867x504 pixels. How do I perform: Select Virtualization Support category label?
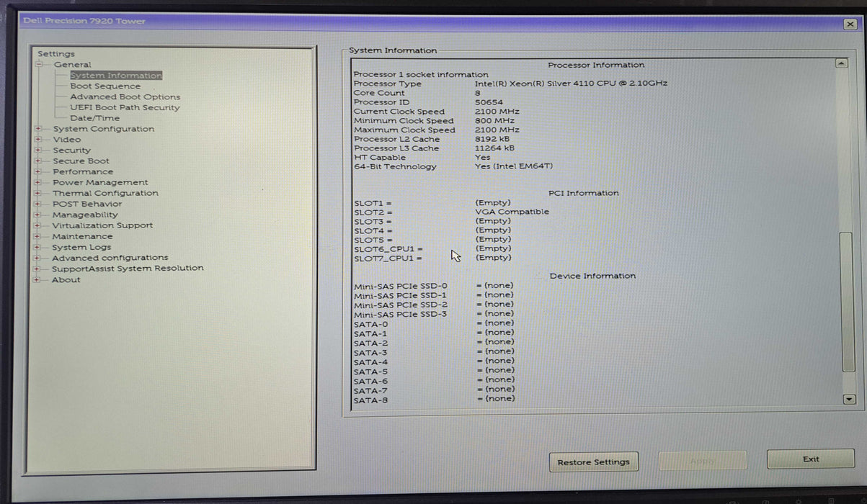[102, 226]
